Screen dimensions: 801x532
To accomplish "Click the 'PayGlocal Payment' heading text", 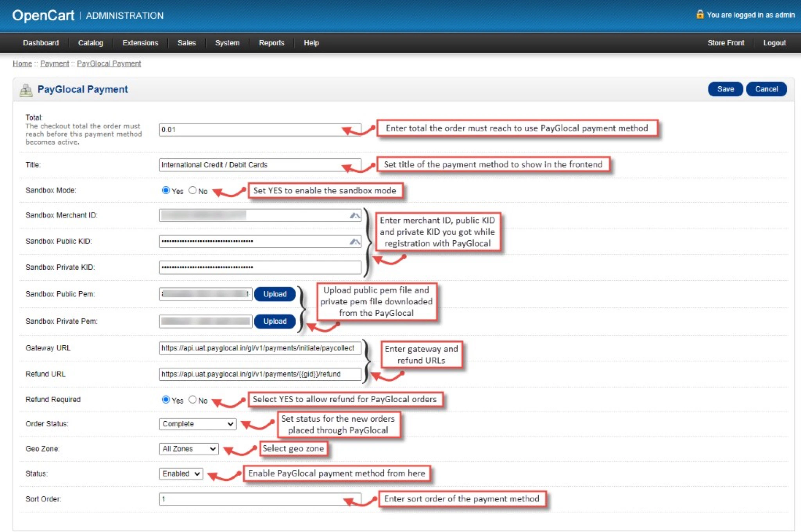I will 83,90.
